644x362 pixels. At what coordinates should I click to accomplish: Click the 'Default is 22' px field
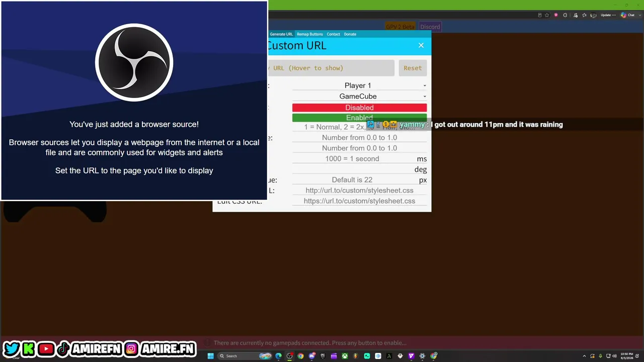(x=352, y=180)
